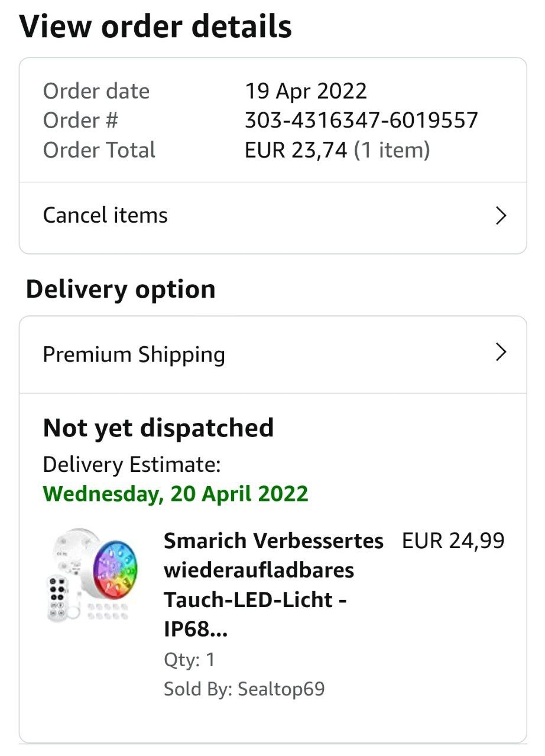Tap the Qty: 1 quantity text

click(x=189, y=660)
